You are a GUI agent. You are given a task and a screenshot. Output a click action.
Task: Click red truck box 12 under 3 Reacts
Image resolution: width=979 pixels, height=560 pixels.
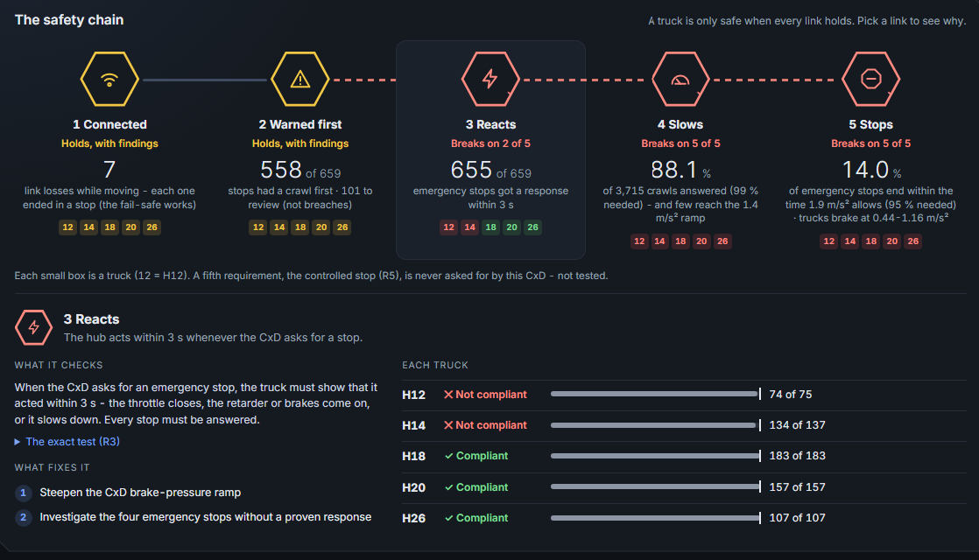449,227
